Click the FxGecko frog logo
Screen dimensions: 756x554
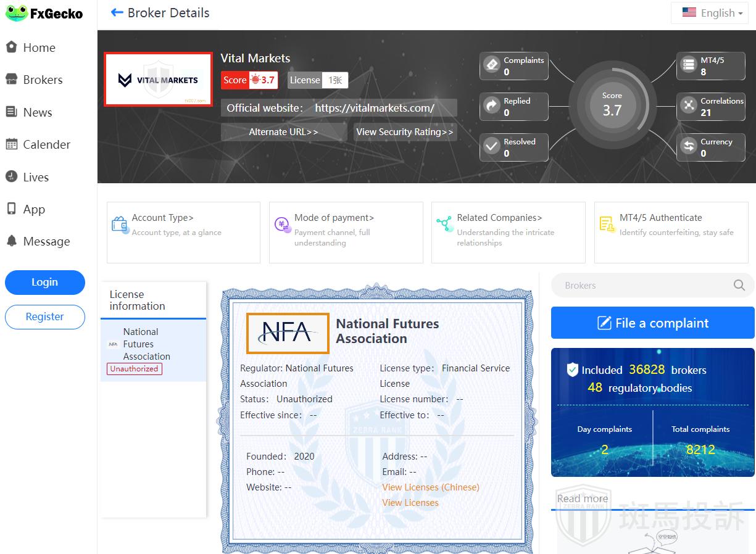pyautogui.click(x=16, y=14)
